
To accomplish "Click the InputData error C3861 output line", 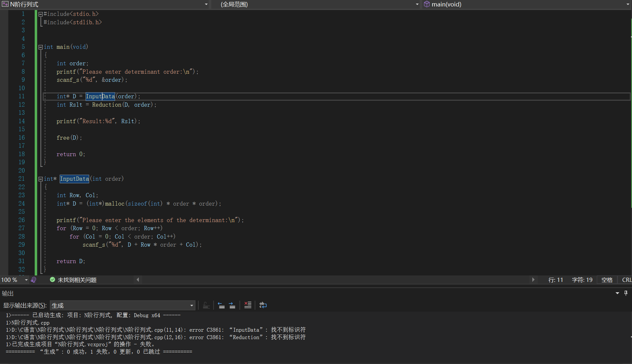I will (x=156, y=330).
